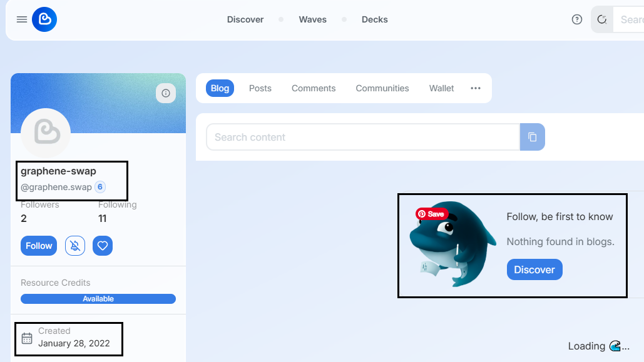The width and height of the screenshot is (644, 362).
Task: Expand the three-dots more tabs menu
Action: click(476, 88)
